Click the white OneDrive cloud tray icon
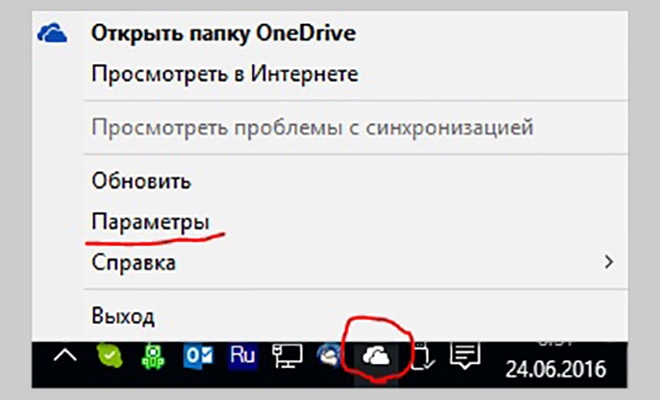 376,357
